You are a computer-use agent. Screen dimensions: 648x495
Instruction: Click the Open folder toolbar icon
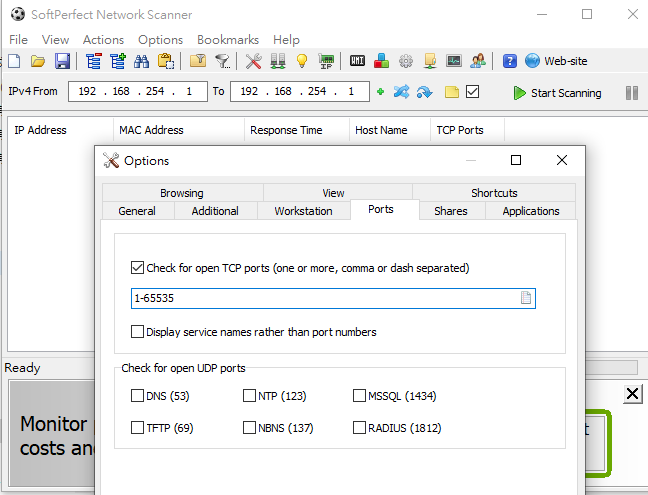[38, 61]
